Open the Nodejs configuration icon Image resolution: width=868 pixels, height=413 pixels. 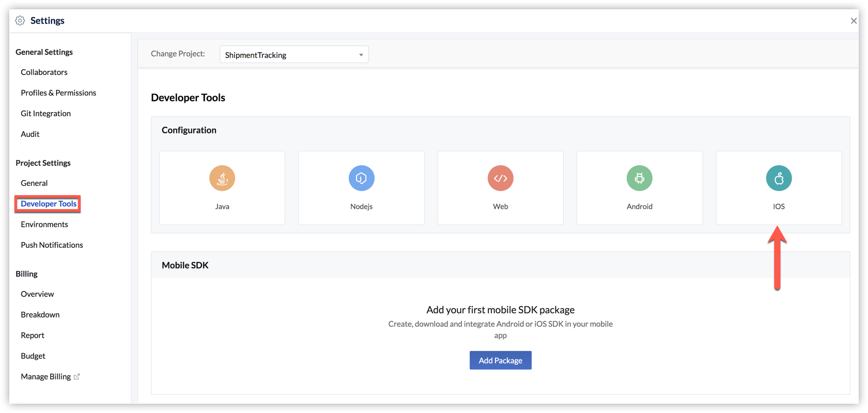click(361, 178)
